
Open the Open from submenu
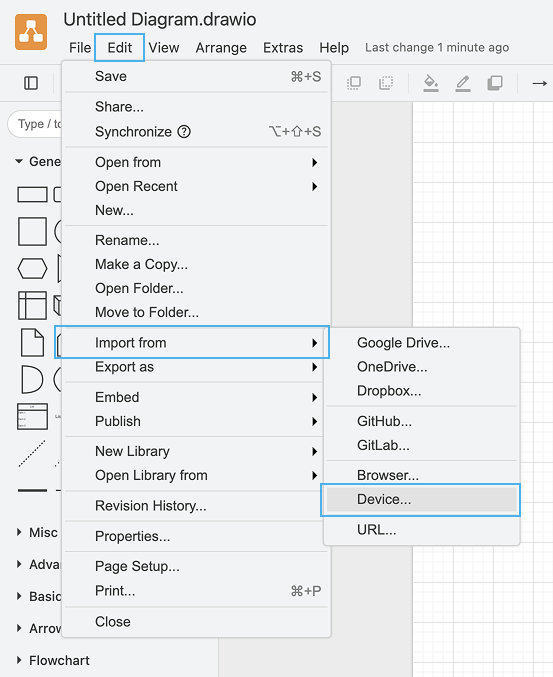[x=196, y=162]
